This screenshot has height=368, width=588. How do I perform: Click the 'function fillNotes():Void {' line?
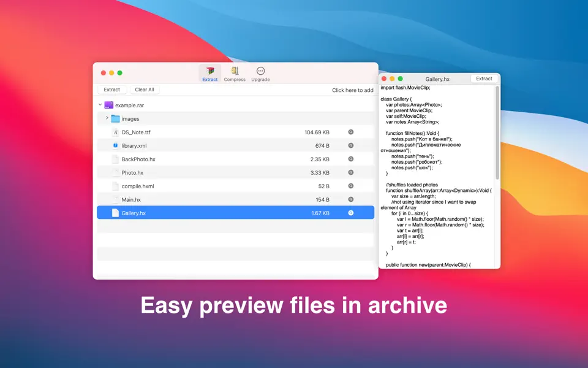click(412, 133)
